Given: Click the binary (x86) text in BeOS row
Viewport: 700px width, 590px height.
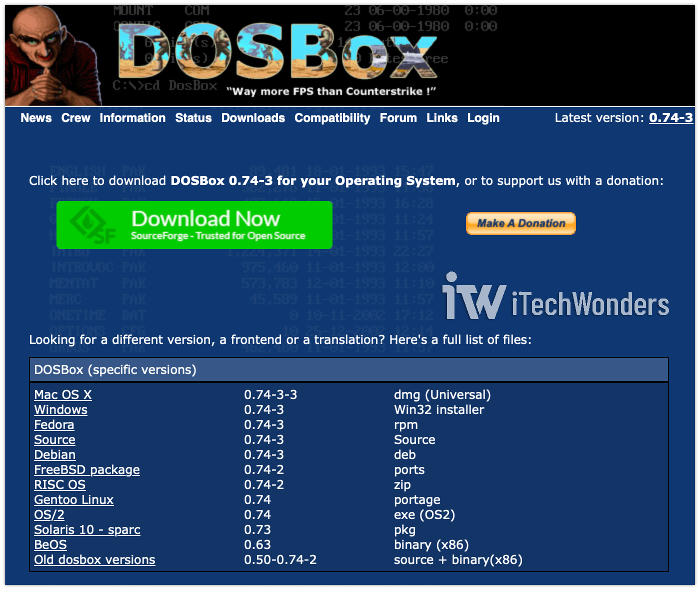Looking at the screenshot, I should point(431,544).
